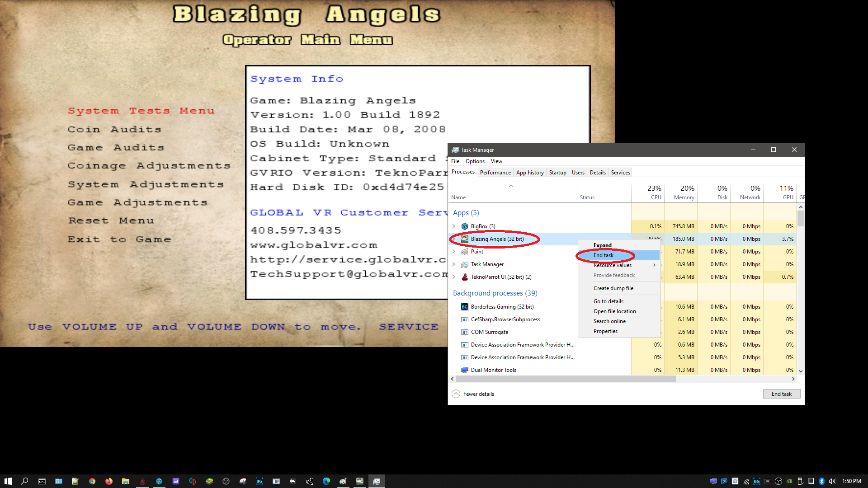
Task: Open the Options menu in Task Manager
Action: 475,161
